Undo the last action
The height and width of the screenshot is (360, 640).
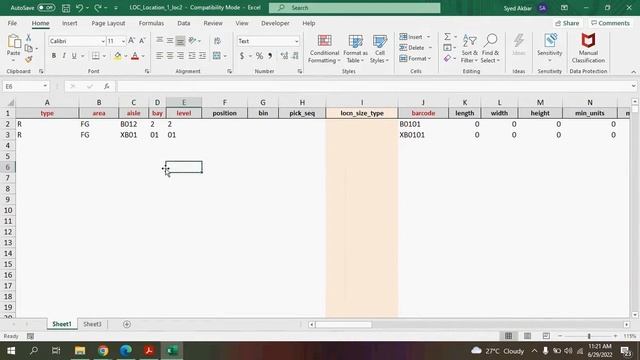[79, 8]
